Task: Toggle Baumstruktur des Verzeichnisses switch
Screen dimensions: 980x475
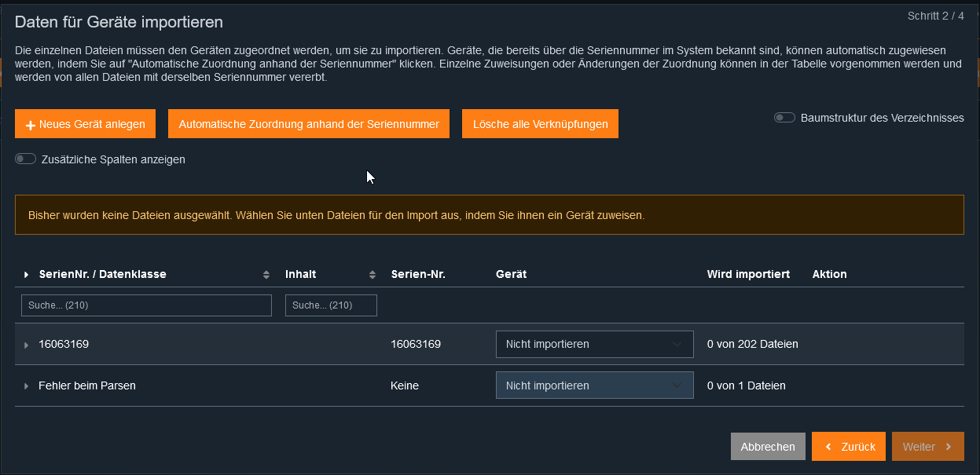Action: 784,118
